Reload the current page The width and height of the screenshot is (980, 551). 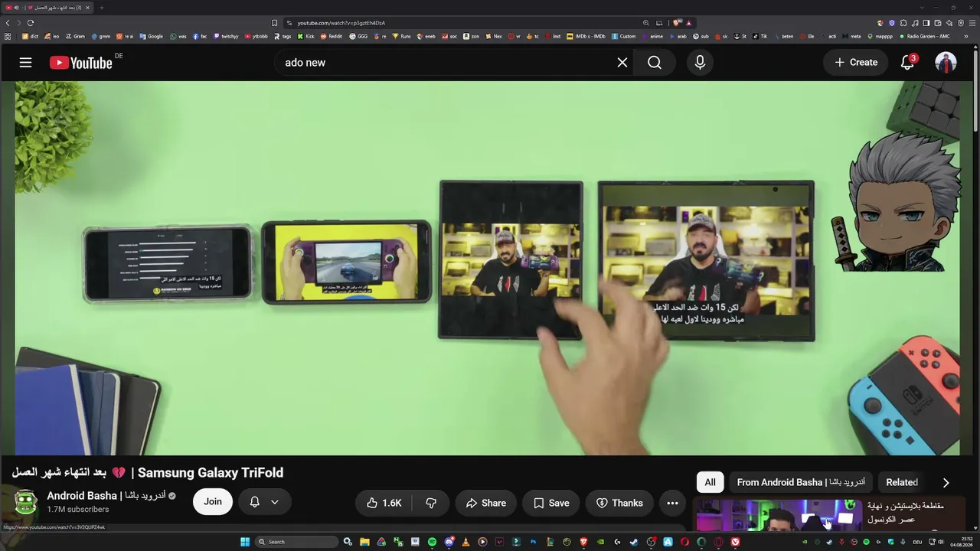point(31,23)
